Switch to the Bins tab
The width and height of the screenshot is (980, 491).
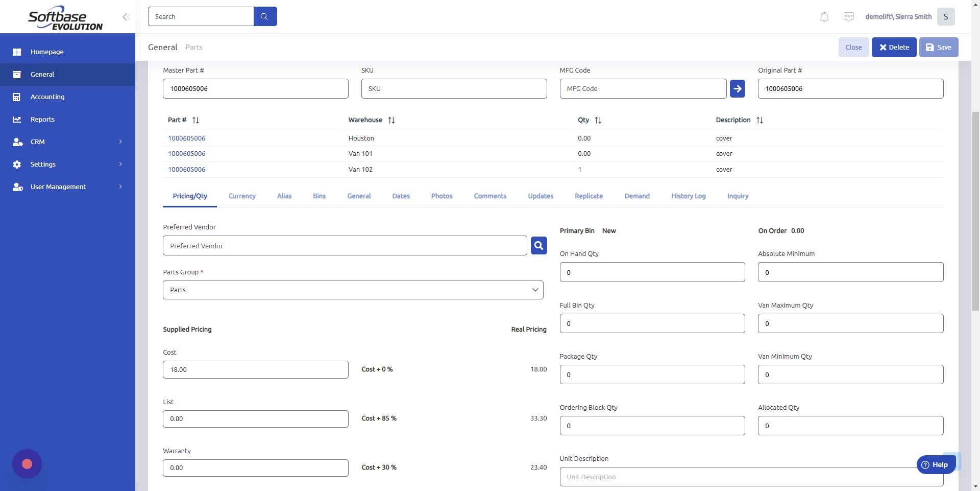pyautogui.click(x=319, y=196)
